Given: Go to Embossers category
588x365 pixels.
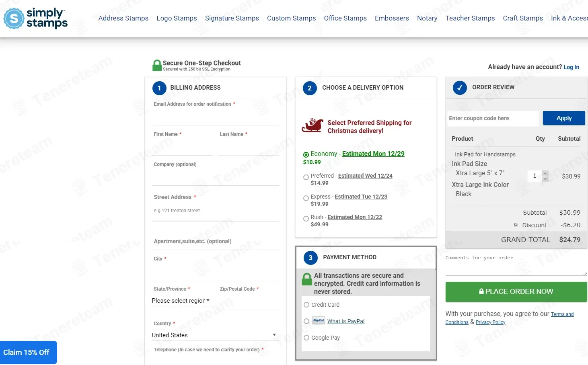Looking at the screenshot, I should [391, 18].
